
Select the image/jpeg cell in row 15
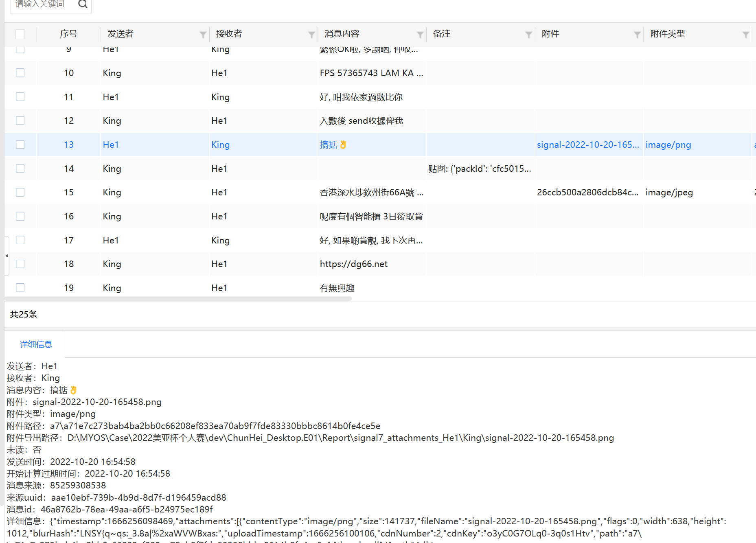click(x=669, y=193)
